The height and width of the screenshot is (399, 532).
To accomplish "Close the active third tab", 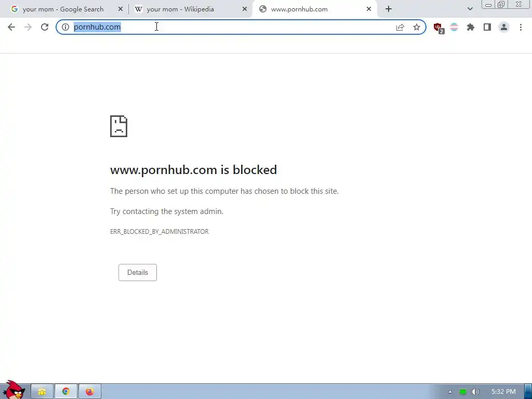I will pos(369,9).
